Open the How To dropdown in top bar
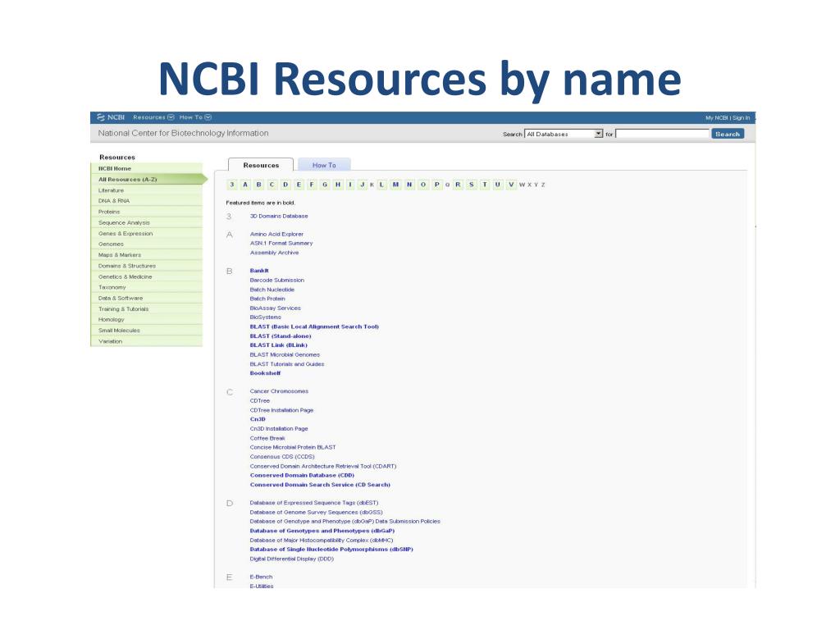 point(195,117)
